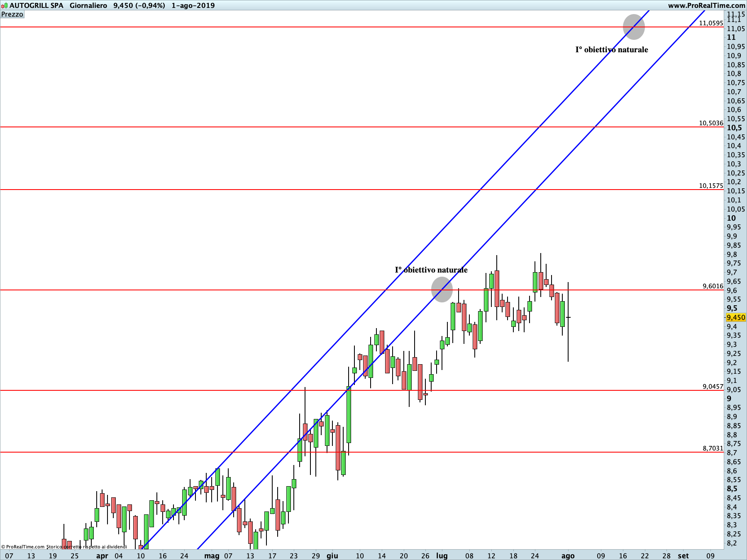Click the 1-ago-2019 date text
This screenshot has height=560, width=747.
193,5
